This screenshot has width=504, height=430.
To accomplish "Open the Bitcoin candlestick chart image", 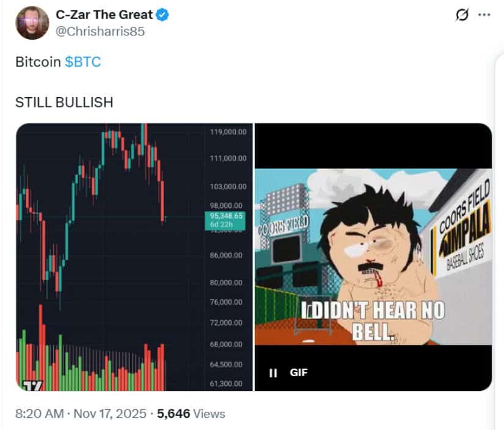I will (110, 257).
